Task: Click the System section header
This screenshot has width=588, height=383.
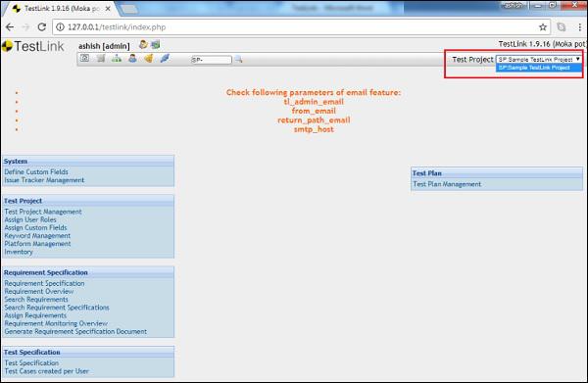Action: click(x=88, y=162)
